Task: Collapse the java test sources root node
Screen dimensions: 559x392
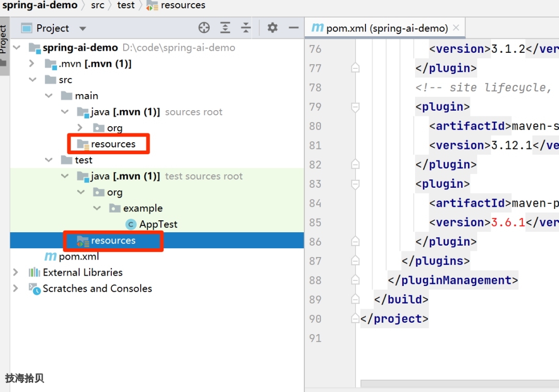Action: coord(65,176)
